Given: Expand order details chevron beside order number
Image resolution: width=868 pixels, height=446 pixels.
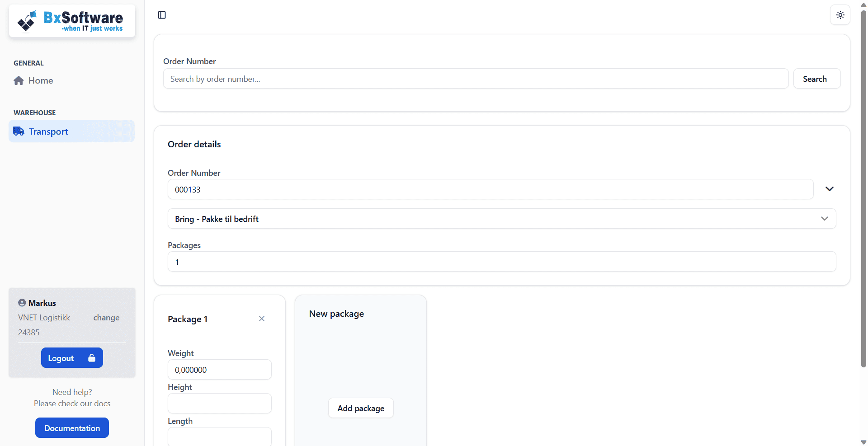Looking at the screenshot, I should tap(829, 189).
